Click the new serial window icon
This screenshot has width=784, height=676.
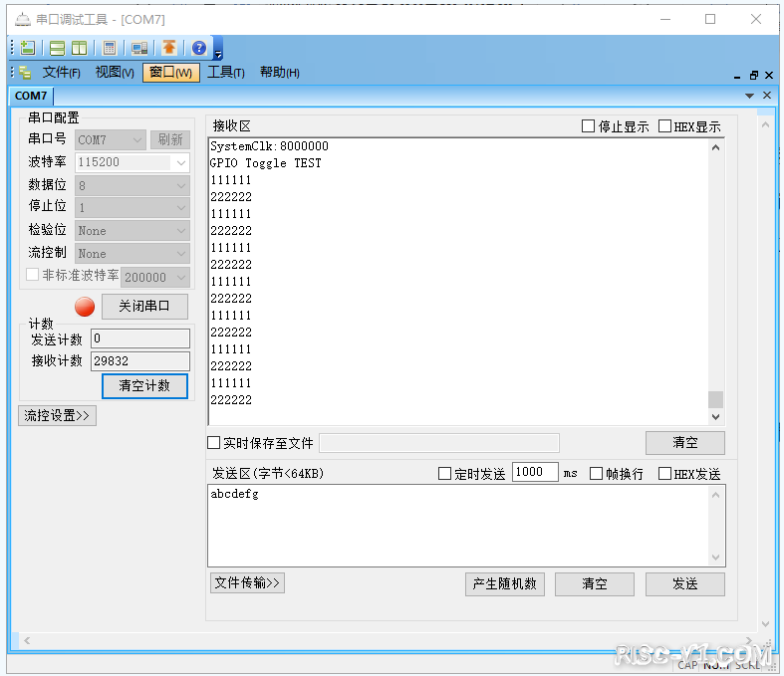point(28,48)
